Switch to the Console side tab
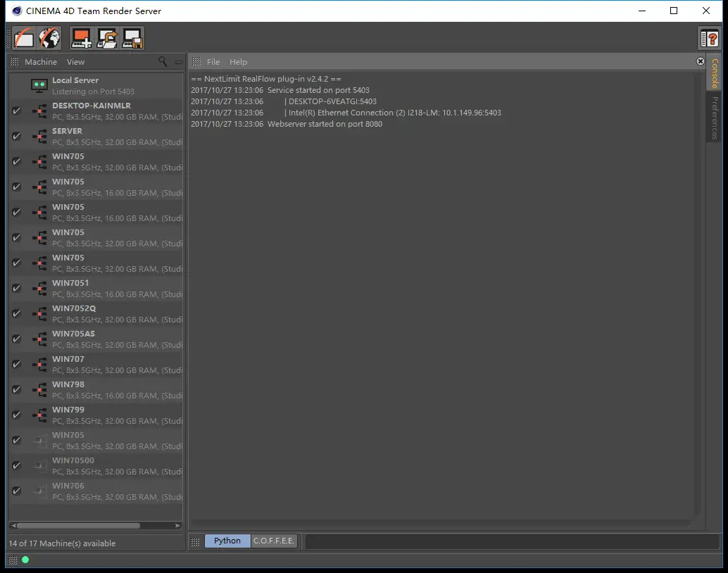The image size is (728, 573). pos(714,73)
